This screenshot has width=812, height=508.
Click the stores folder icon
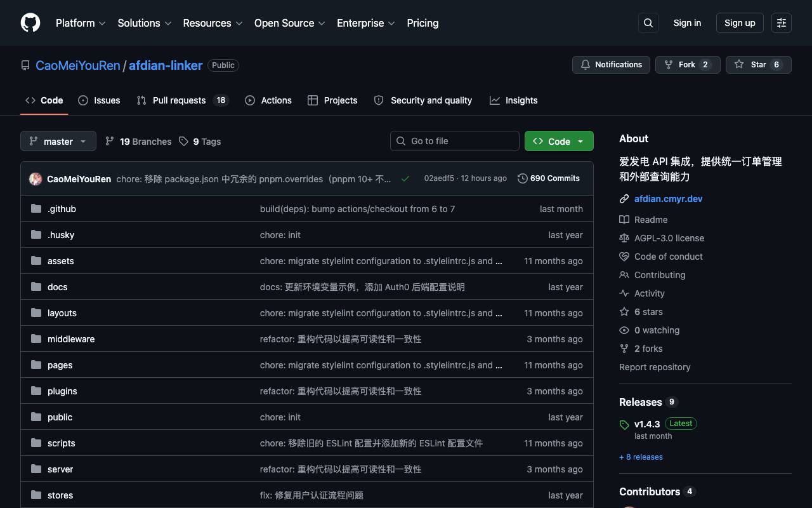(36, 495)
